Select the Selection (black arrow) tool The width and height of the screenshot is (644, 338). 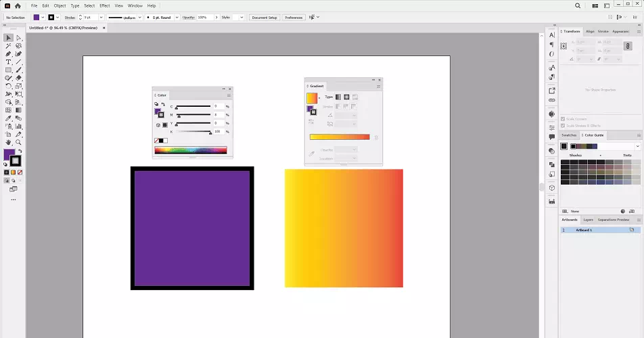pyautogui.click(x=8, y=38)
